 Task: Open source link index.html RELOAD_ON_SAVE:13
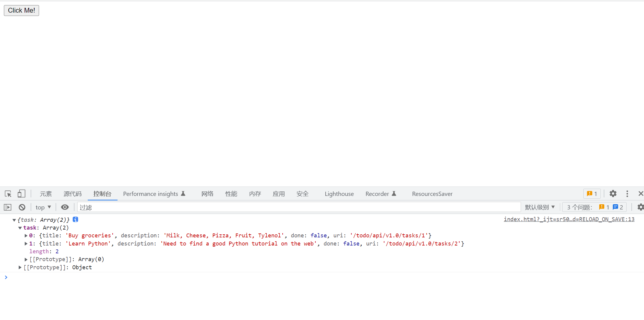[569, 219]
